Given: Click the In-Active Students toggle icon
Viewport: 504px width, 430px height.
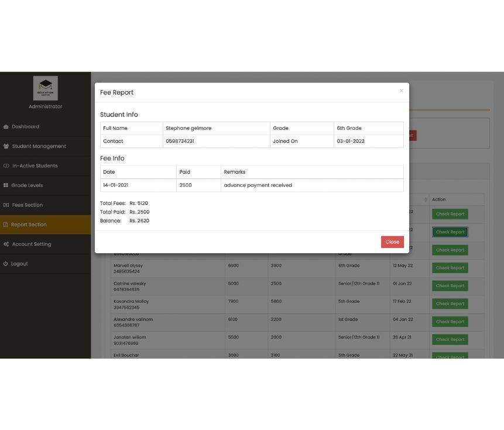Looking at the screenshot, I should [x=6, y=166].
